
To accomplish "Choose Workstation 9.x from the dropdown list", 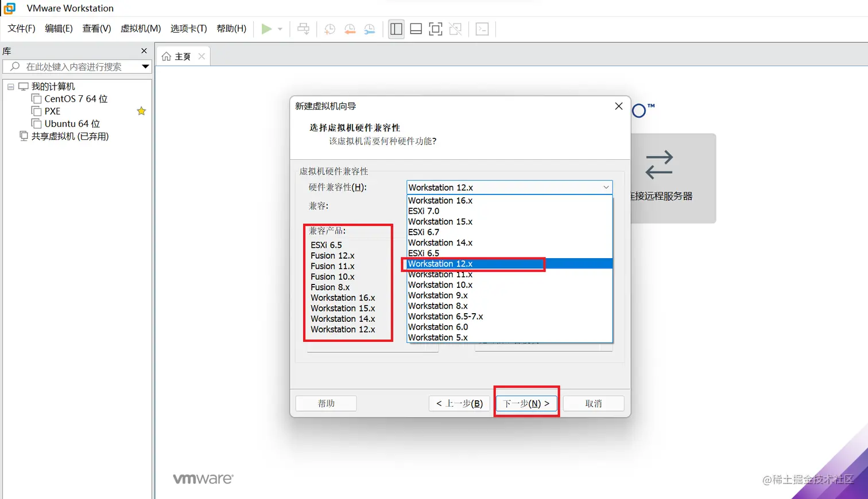I will 510,295.
